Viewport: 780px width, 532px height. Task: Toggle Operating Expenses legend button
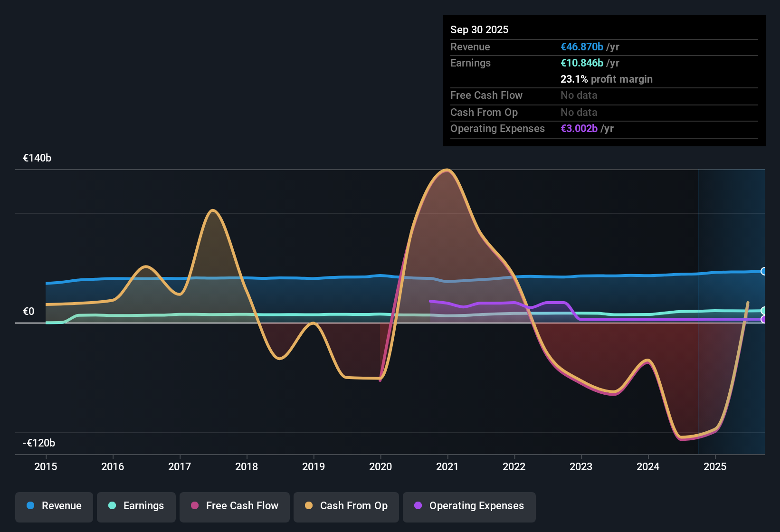pyautogui.click(x=469, y=506)
